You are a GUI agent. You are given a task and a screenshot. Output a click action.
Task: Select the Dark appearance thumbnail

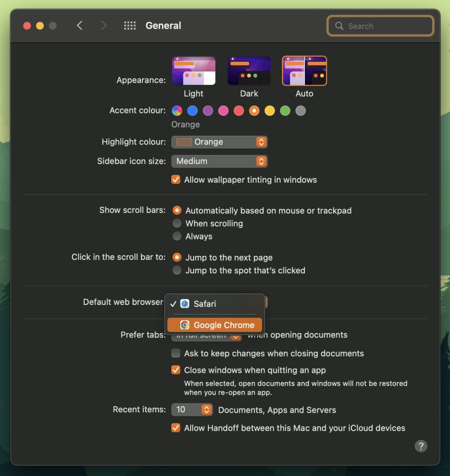pyautogui.click(x=249, y=71)
